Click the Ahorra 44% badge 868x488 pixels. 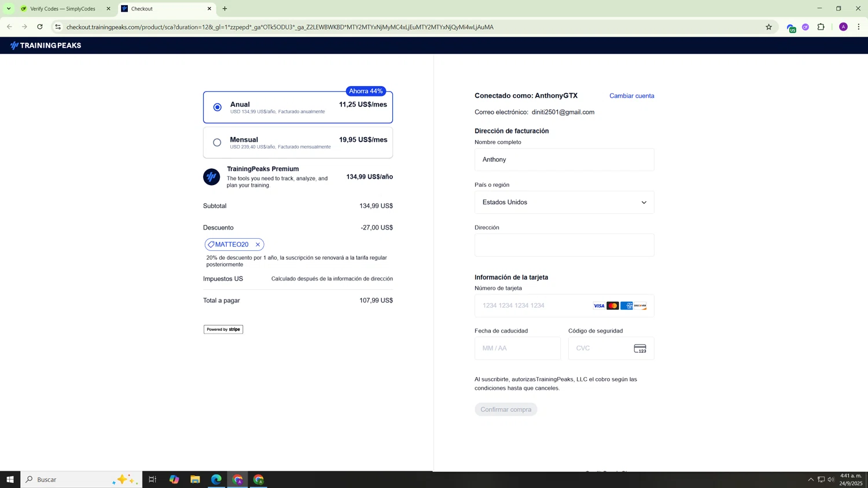coord(366,91)
